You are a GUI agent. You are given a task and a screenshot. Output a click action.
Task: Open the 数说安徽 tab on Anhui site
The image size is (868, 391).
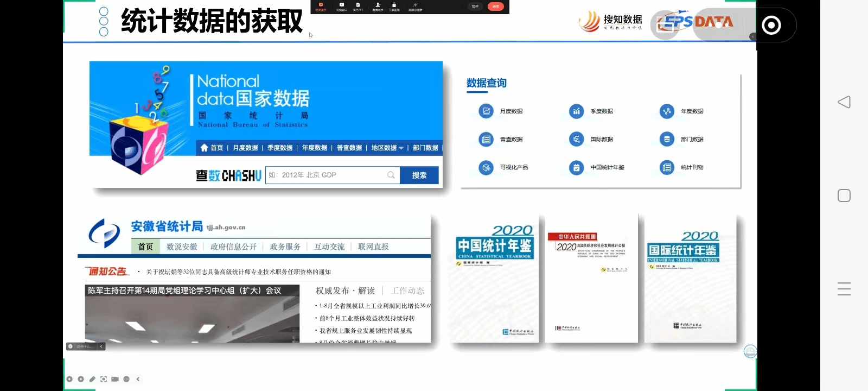click(182, 247)
